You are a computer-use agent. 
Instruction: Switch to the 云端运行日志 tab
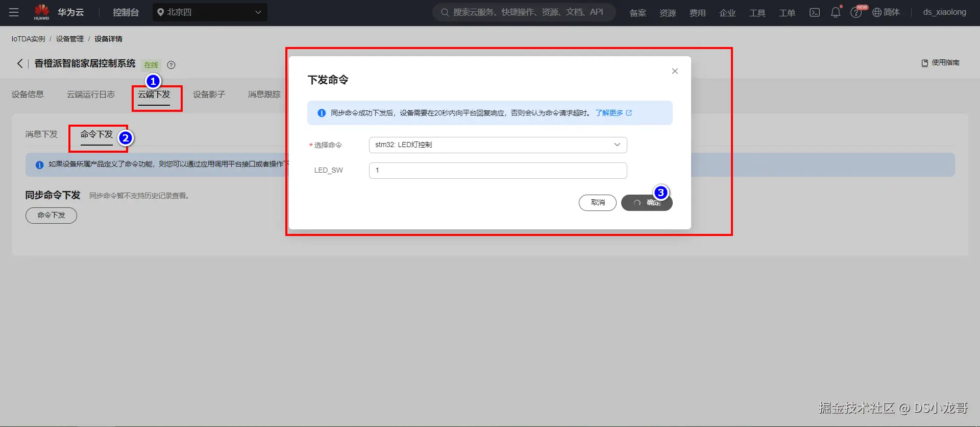pyautogui.click(x=91, y=94)
